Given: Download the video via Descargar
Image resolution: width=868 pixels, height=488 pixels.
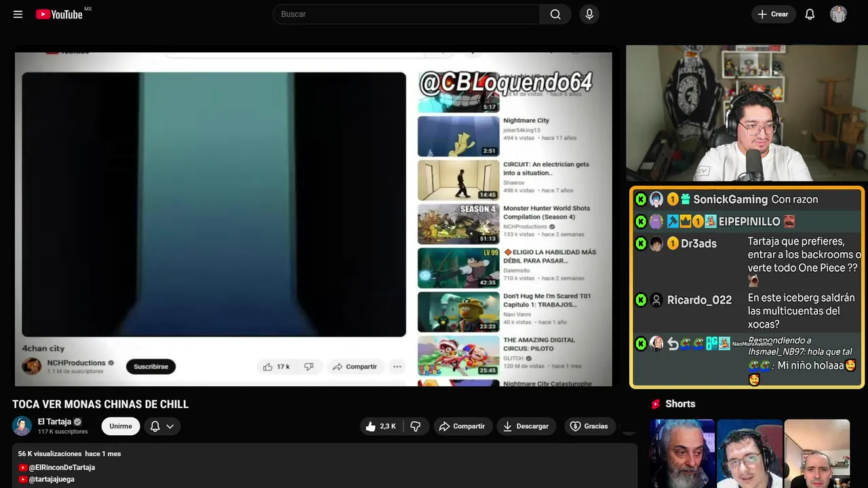Looking at the screenshot, I should tap(526, 426).
